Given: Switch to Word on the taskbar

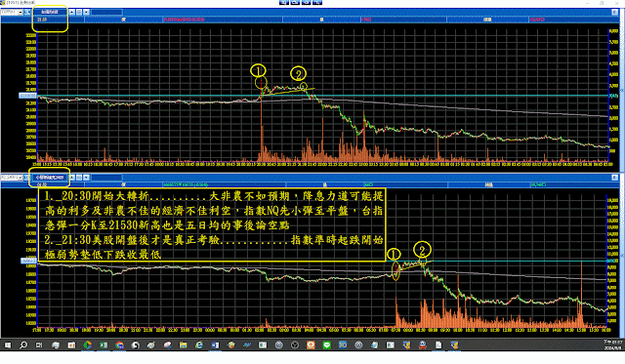Looking at the screenshot, I should [215, 345].
